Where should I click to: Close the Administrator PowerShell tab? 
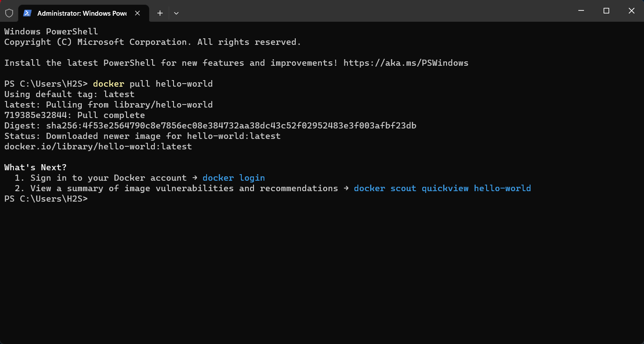click(x=137, y=13)
